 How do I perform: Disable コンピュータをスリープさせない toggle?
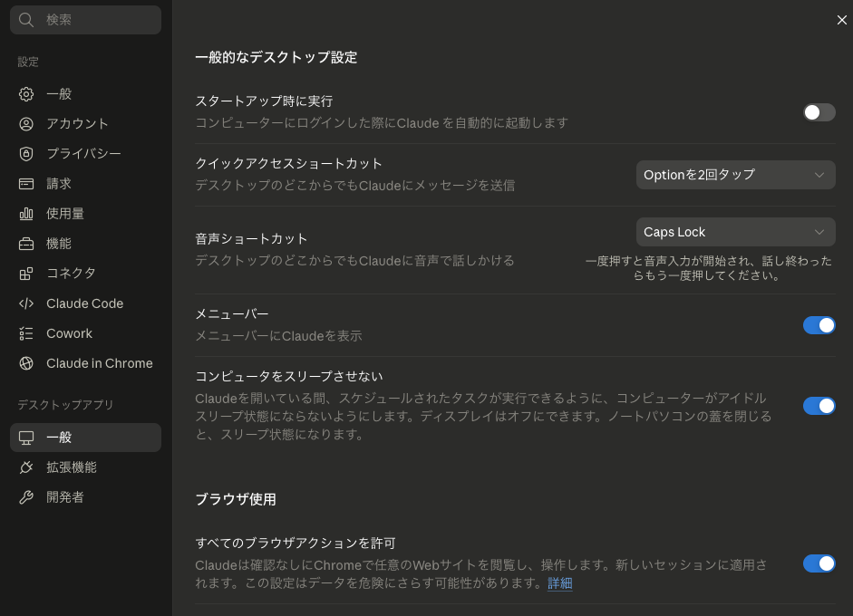click(x=819, y=406)
